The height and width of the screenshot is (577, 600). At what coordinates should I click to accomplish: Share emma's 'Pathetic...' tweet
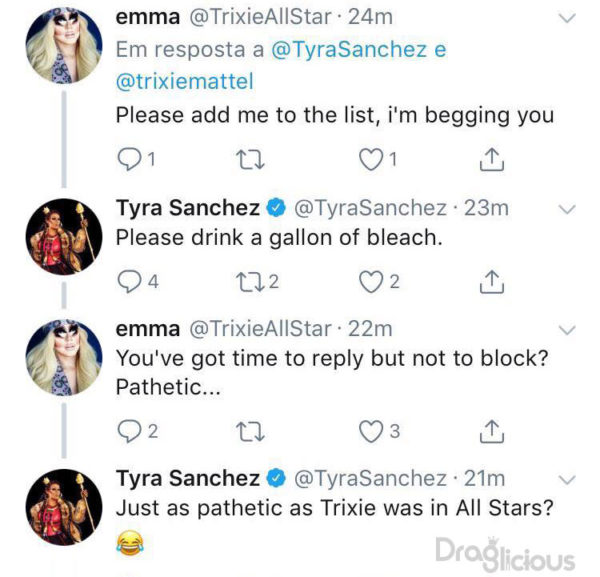coord(491,431)
